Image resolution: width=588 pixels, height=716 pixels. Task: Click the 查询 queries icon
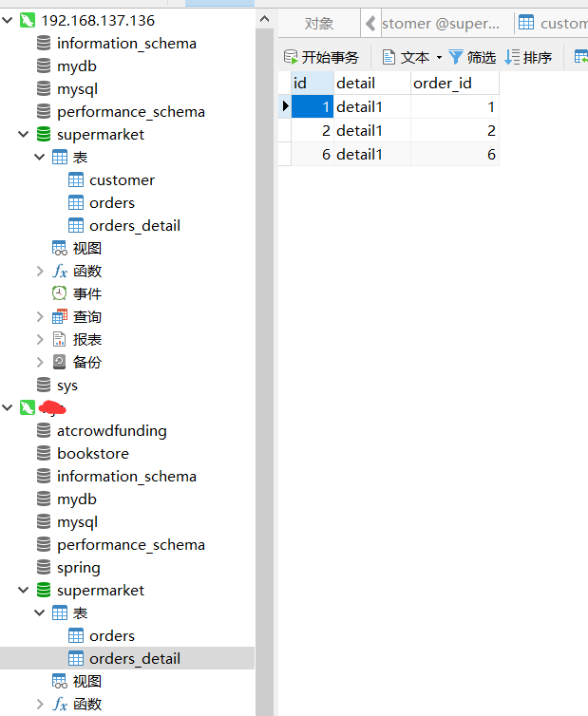pyautogui.click(x=60, y=316)
